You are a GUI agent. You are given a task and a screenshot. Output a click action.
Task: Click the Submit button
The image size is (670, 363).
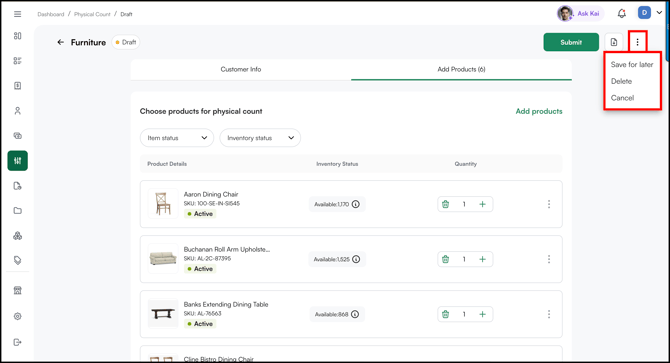[571, 42]
